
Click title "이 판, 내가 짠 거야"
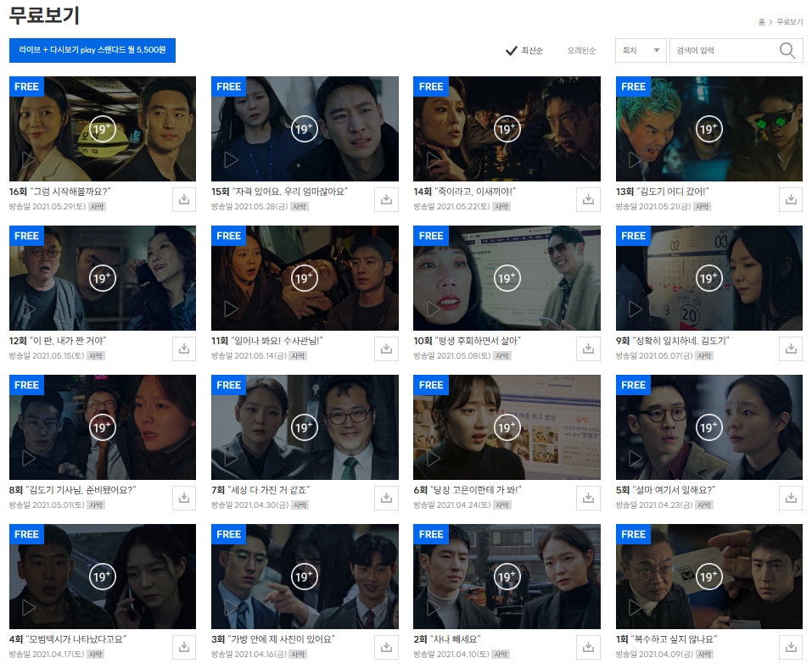pyautogui.click(x=68, y=341)
